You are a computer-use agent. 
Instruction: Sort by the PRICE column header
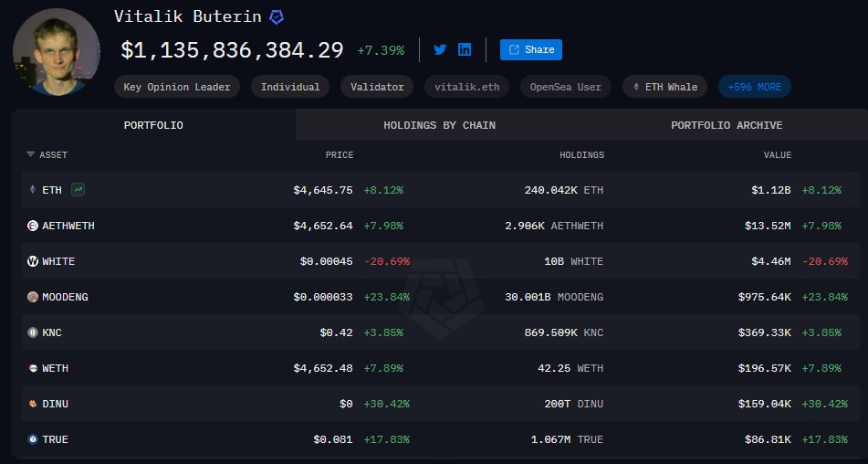click(340, 155)
